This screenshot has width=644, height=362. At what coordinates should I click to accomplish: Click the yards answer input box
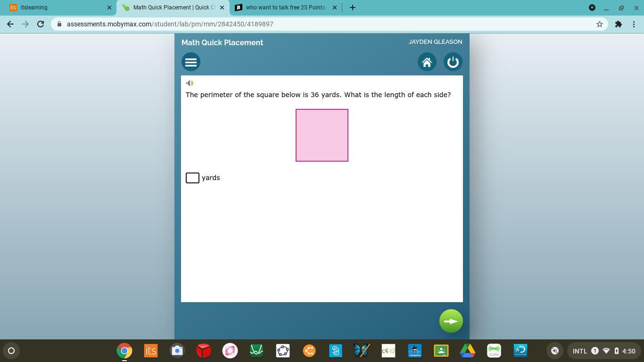click(192, 178)
